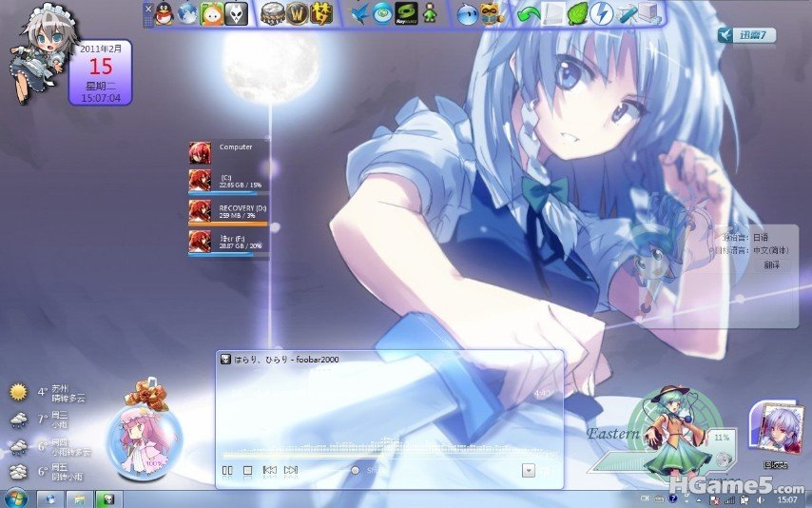This screenshot has width=812, height=508.
Task: Open the green leaf dock icon
Action: click(577, 13)
